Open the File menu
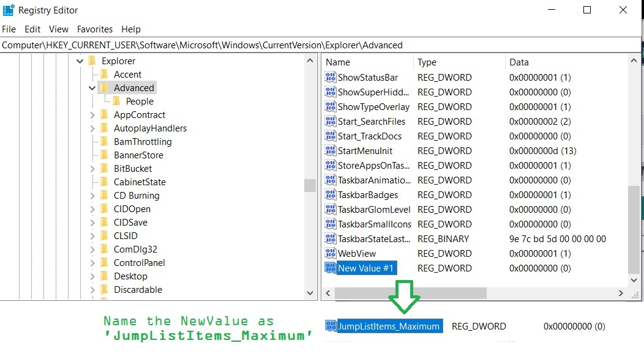 pos(9,29)
